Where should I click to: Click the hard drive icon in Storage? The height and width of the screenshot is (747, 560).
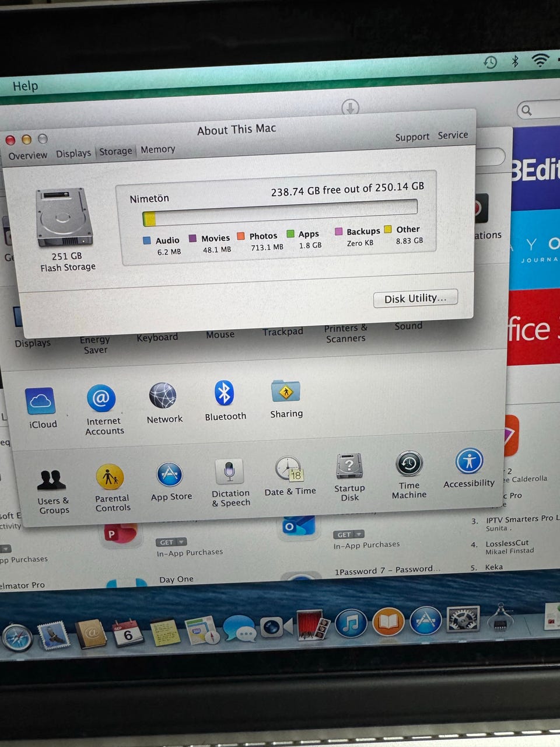65,217
